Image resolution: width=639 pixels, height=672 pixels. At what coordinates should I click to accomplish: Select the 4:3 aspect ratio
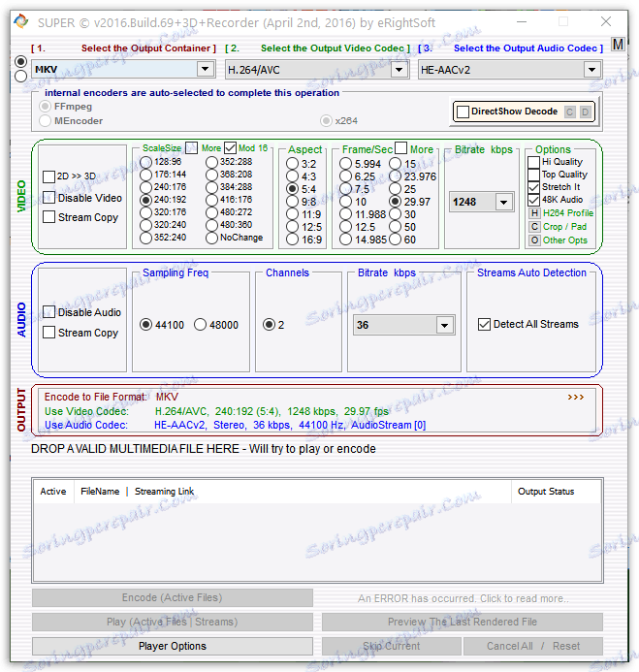pyautogui.click(x=292, y=176)
